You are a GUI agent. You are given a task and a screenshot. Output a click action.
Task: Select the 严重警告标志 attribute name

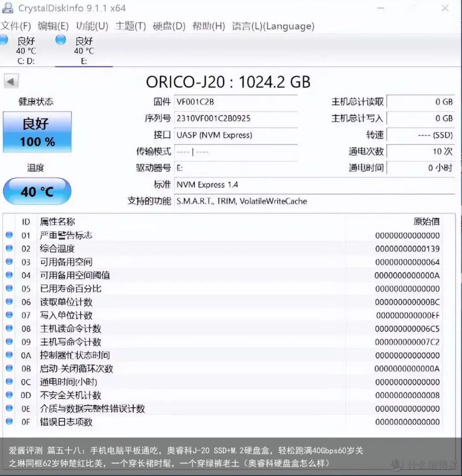tap(66, 235)
